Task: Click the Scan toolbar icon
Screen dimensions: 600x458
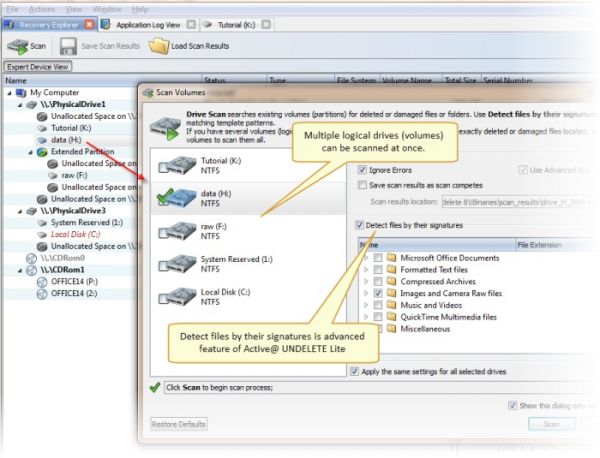Action: [17, 46]
